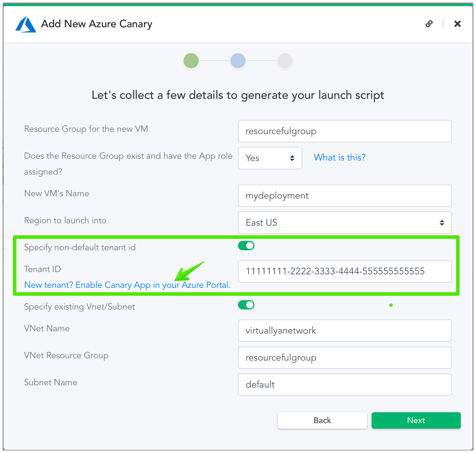Edit the Subnet Name field
The image size is (476, 453).
345,385
